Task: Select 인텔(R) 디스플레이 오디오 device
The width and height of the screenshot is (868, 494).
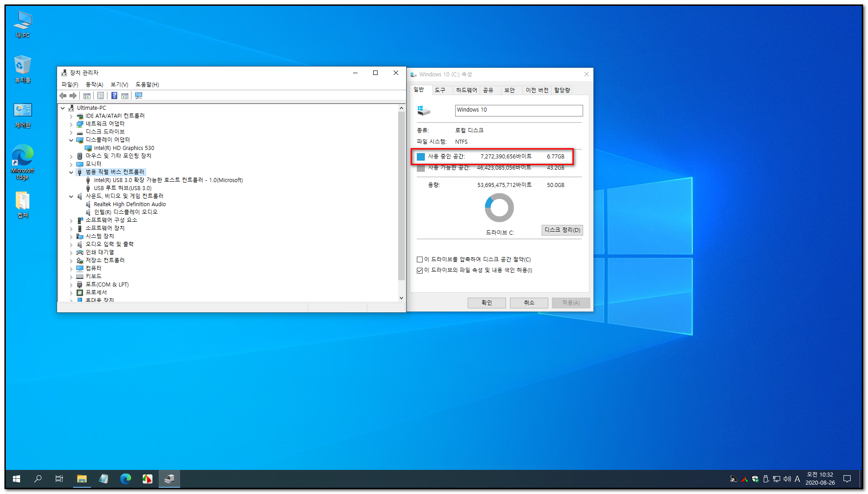Action: click(126, 212)
